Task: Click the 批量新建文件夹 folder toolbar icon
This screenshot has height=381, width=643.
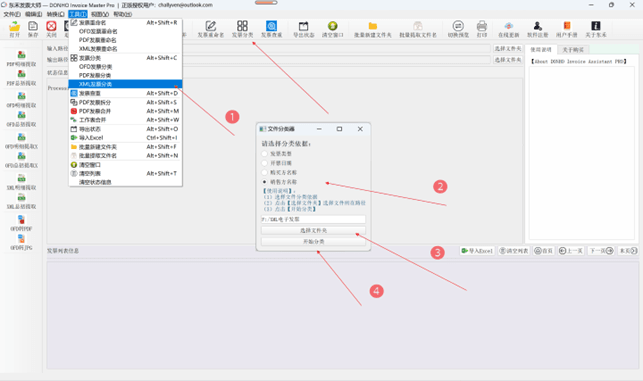Action: click(x=373, y=26)
